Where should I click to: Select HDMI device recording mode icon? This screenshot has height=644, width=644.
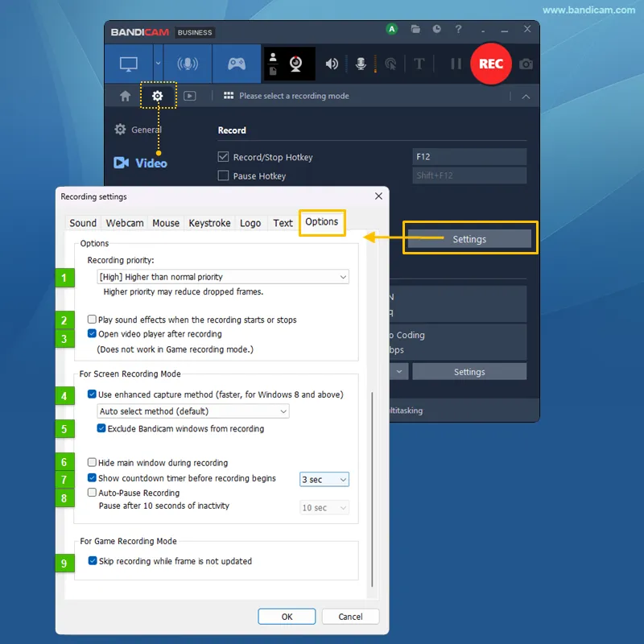click(x=188, y=64)
